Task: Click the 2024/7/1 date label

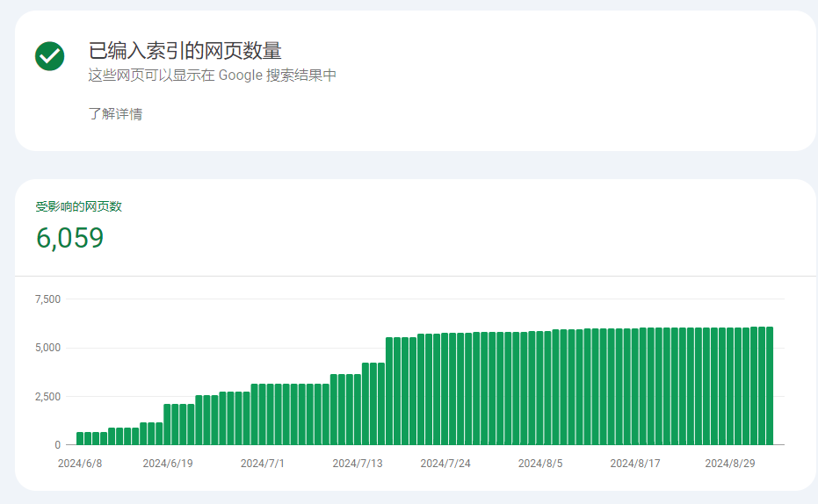Action: pos(263,464)
